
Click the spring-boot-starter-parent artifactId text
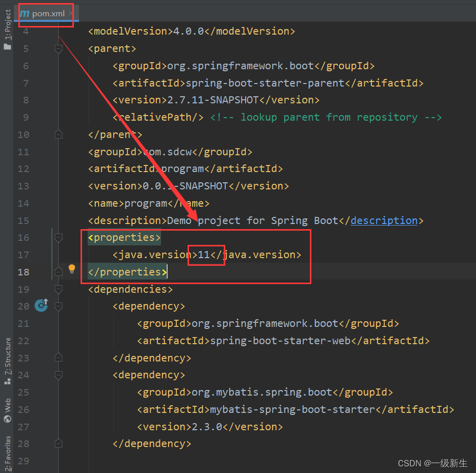[x=265, y=83]
